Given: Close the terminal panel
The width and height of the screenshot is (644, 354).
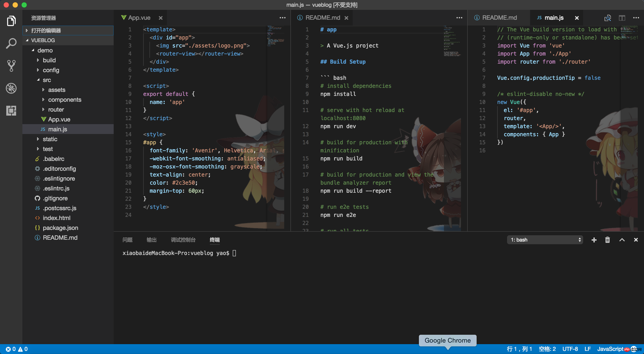Looking at the screenshot, I should click(x=636, y=240).
